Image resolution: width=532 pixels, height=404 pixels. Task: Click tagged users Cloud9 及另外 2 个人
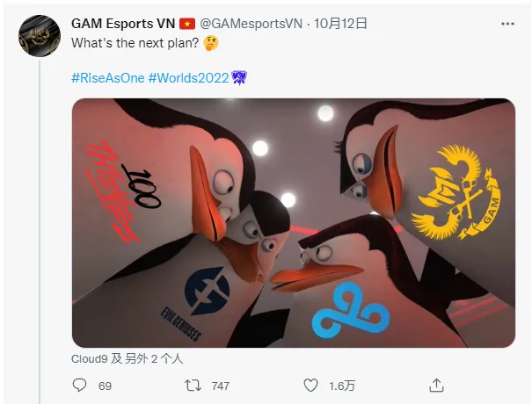128,359
